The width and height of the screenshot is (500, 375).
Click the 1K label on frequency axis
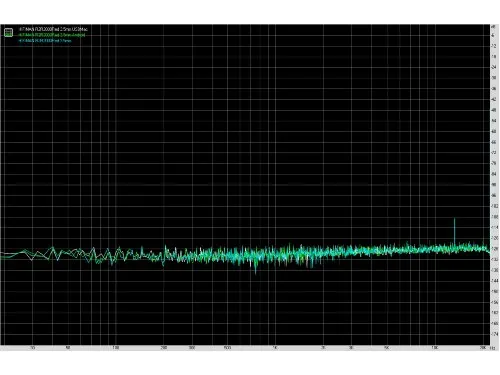tap(275, 348)
